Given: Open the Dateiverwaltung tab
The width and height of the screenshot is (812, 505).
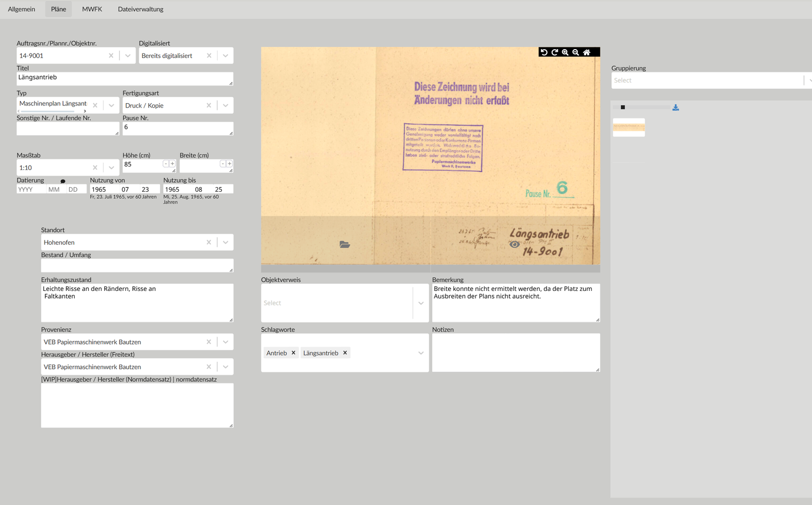Looking at the screenshot, I should coord(141,9).
